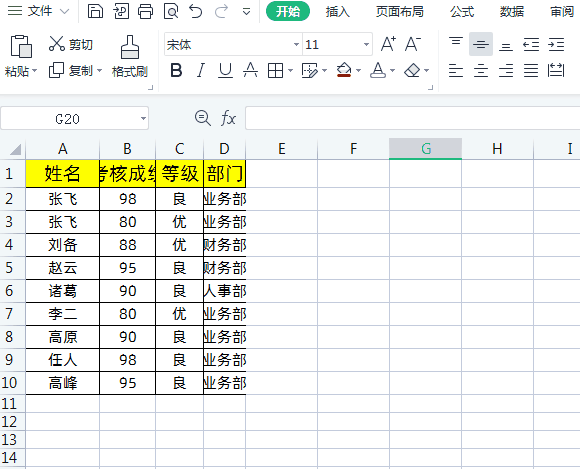
Task: Click the zoom magnifier beside fx
Action: pos(203,118)
